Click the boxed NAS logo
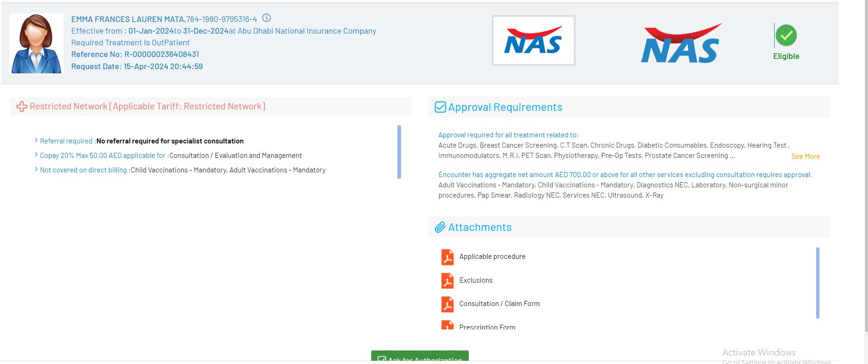The width and height of the screenshot is (868, 364). [x=533, y=40]
